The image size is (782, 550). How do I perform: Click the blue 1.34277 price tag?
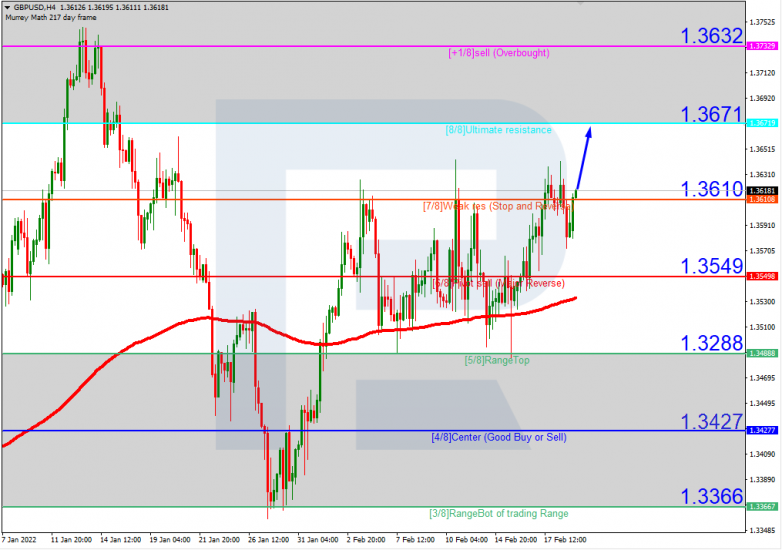point(762,430)
